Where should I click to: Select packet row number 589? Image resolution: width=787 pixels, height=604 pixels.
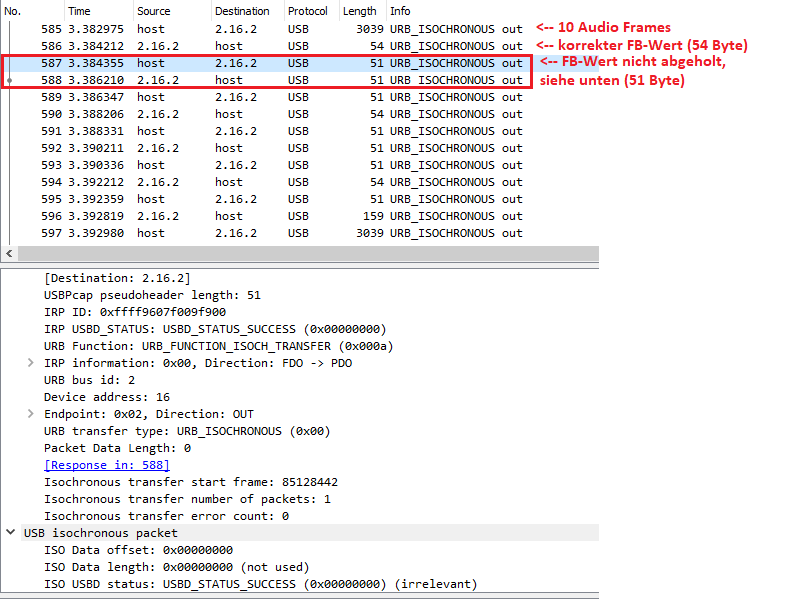[x=300, y=97]
